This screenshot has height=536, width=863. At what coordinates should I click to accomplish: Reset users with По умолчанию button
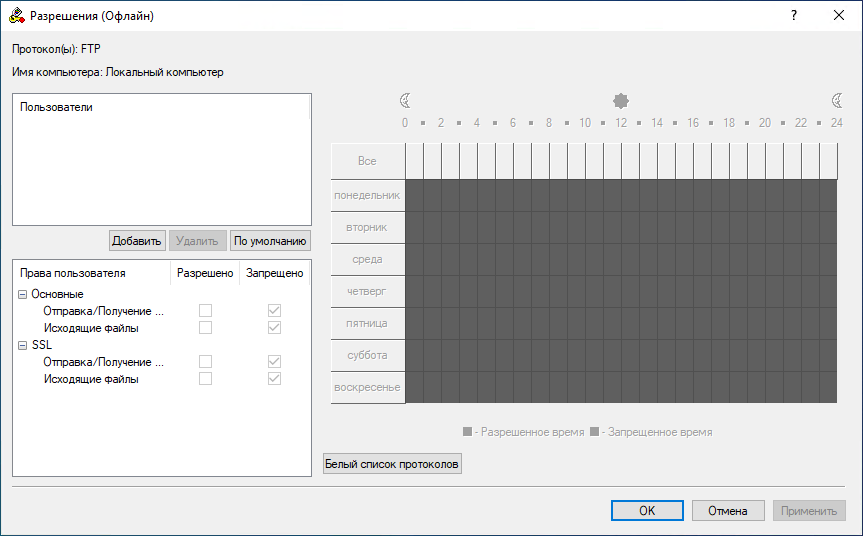[270, 240]
